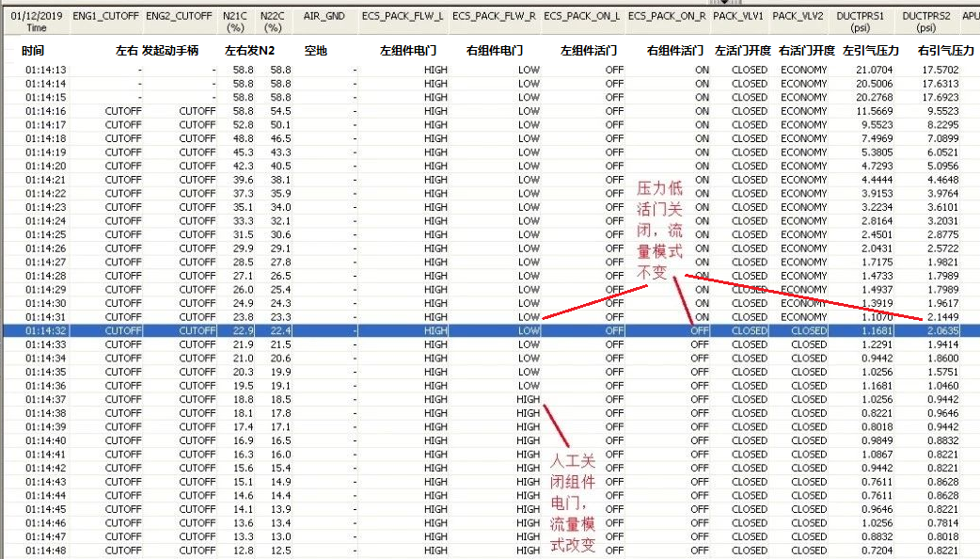Click ECS_PACK_ON_L OFF cell in row 01:14:18
The height and width of the screenshot is (559, 980).
[614, 139]
